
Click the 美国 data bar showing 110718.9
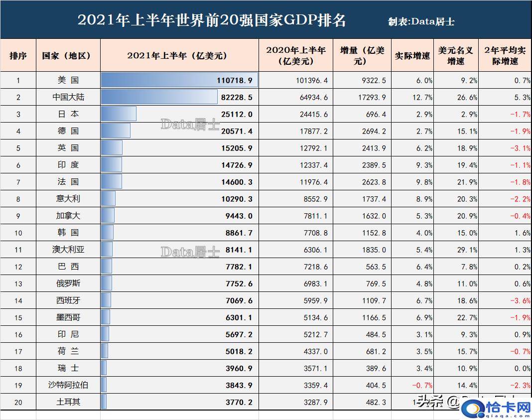[x=179, y=80]
